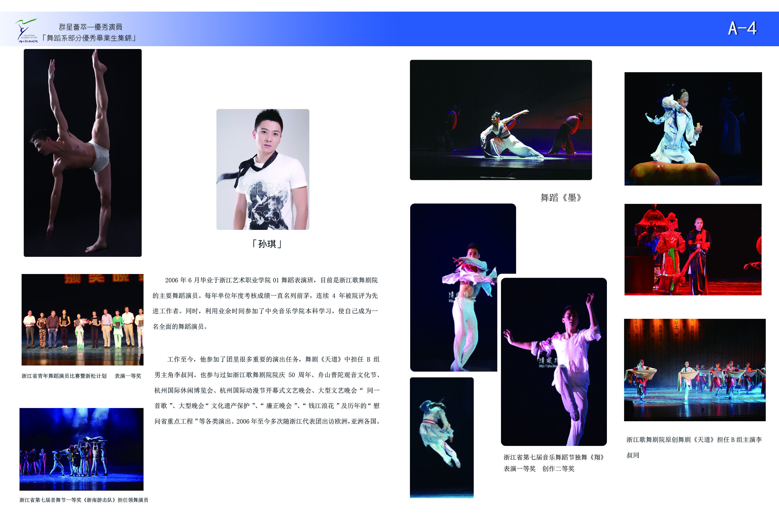Select the header title 群星薈萃—優秀演員

[91, 27]
